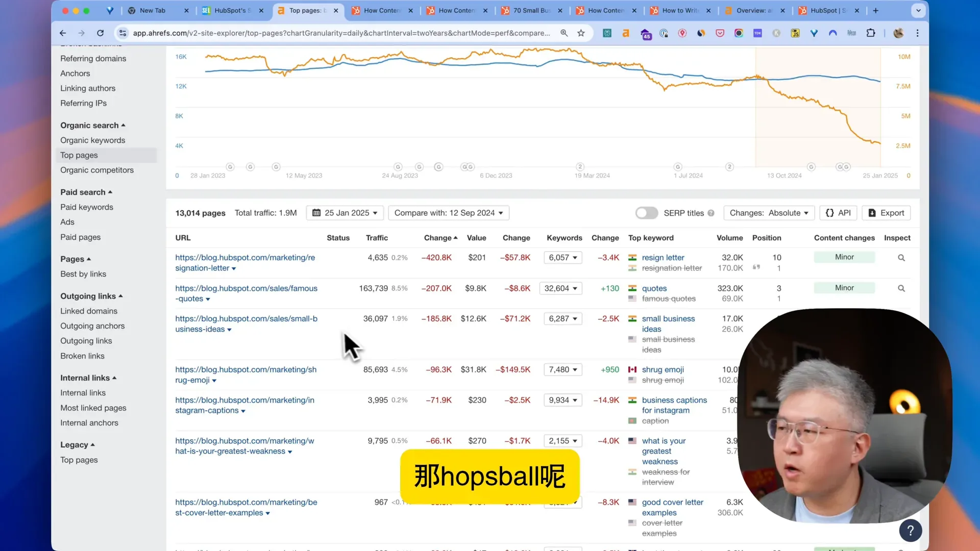The image size is (980, 551).
Task: Open a new tab with the plus icon
Action: click(876, 10)
